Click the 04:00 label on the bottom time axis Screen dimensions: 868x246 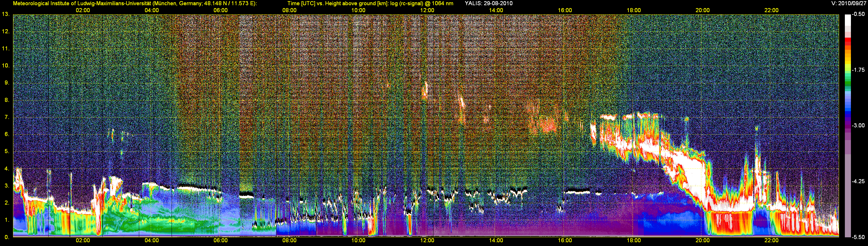coord(152,240)
